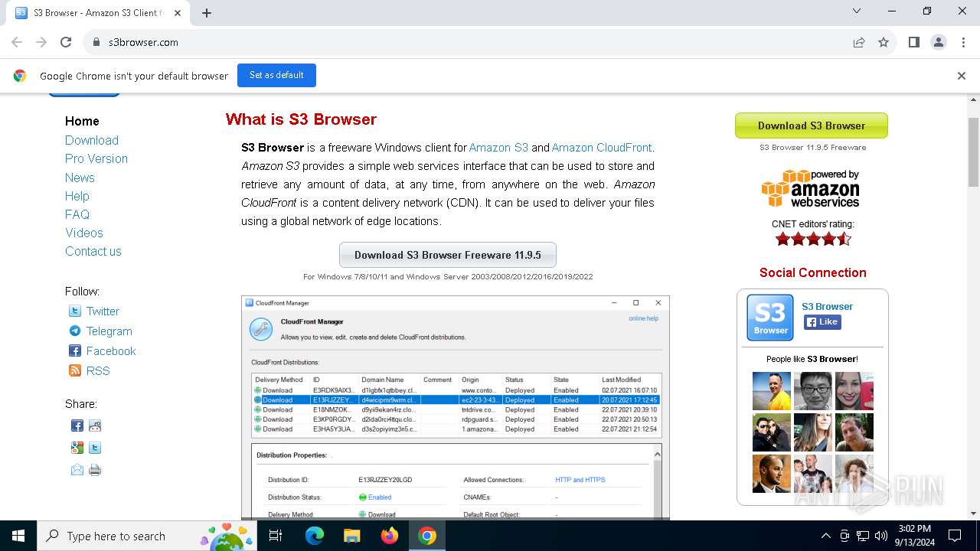Click the Windows taskbar search box
Viewport: 980px width, 551px height.
click(147, 536)
